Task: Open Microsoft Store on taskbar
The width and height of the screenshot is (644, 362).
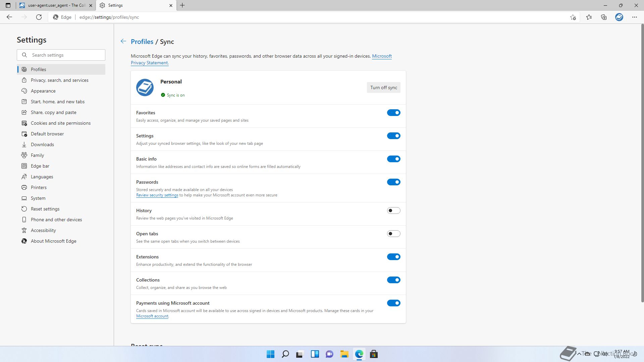Action: 374,354
